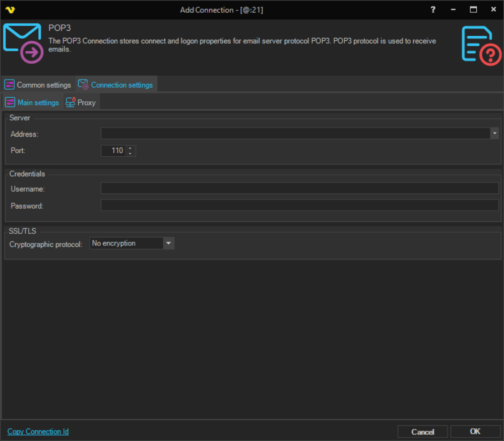Confirm with the OK button
Screen dimensions: 504x441
tap(475, 431)
